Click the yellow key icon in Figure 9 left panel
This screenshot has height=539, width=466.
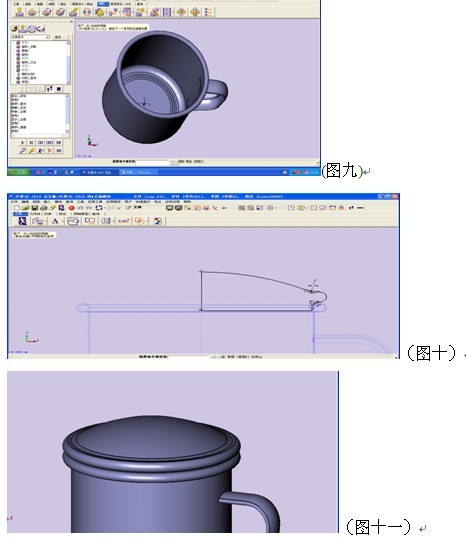32,151
